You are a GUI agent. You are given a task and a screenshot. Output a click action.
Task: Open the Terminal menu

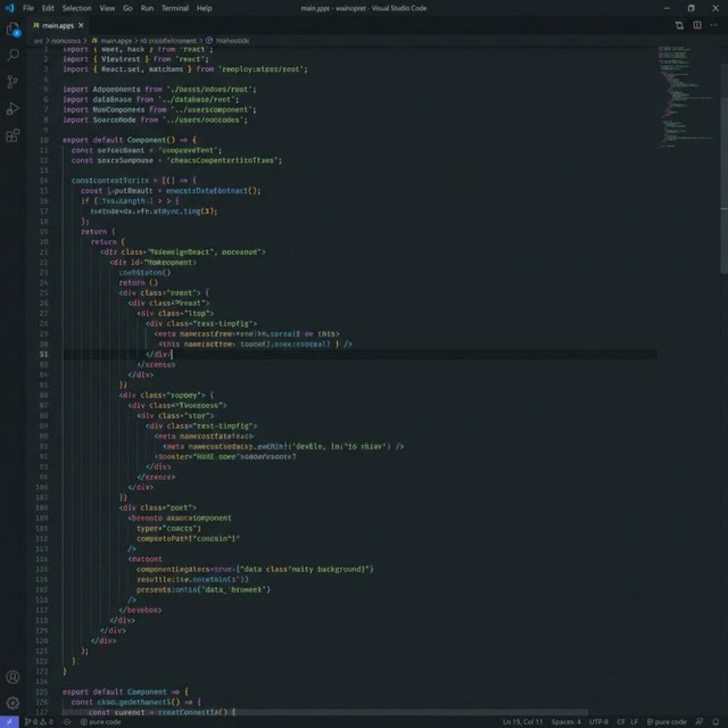[175, 8]
